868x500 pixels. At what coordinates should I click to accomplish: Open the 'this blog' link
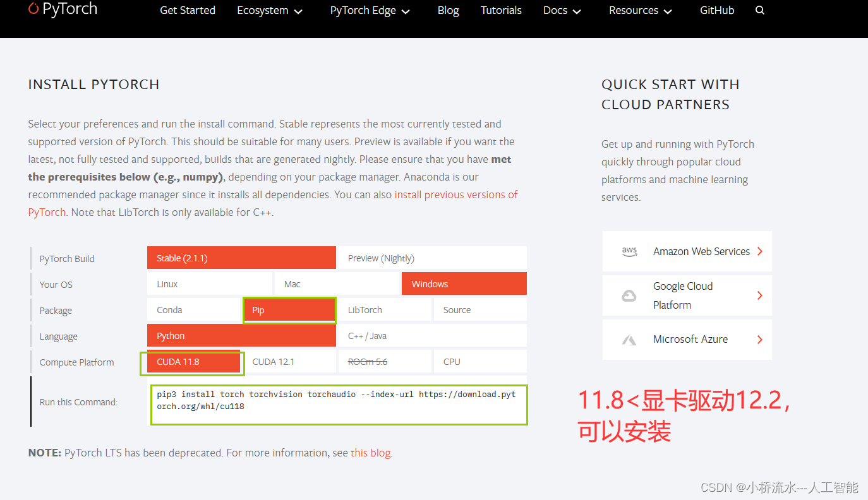click(x=371, y=453)
